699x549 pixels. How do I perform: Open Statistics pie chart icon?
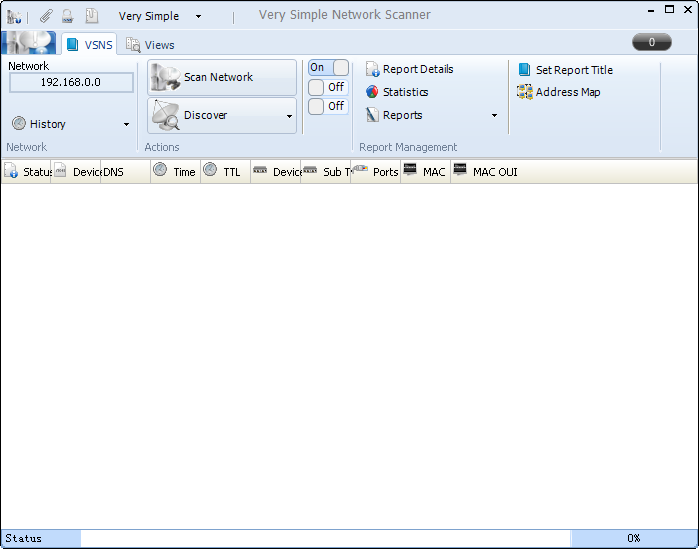click(372, 92)
